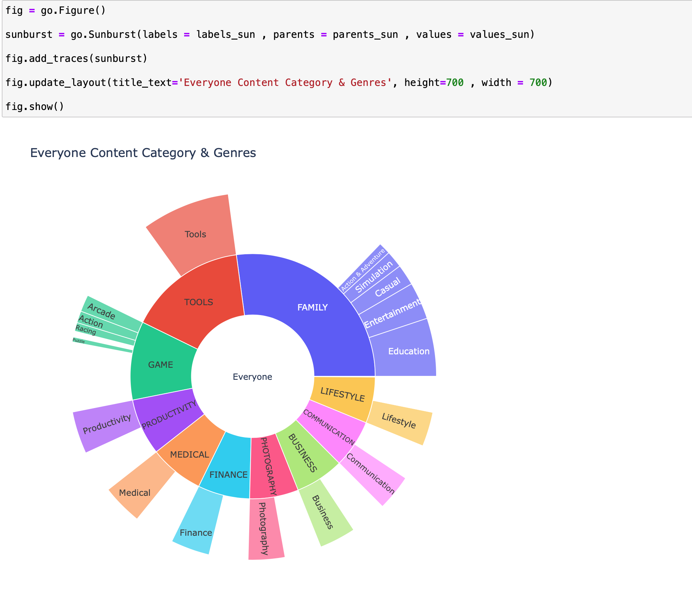Click the fig.show() code line
The width and height of the screenshot is (692, 616).
pyautogui.click(x=35, y=106)
